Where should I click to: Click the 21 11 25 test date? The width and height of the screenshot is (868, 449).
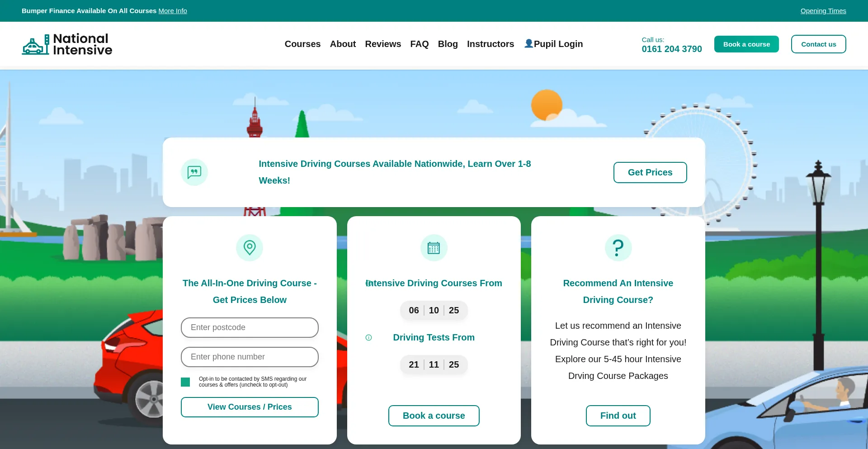coord(434,364)
